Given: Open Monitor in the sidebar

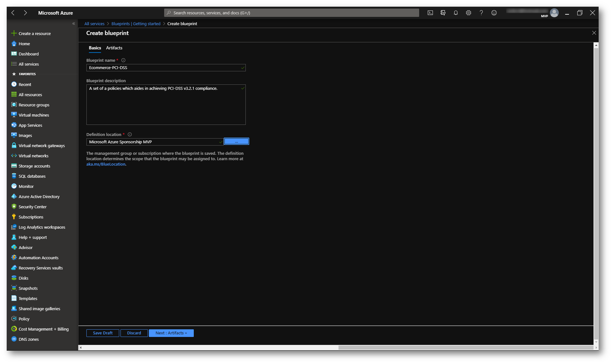Looking at the screenshot, I should click(22, 186).
